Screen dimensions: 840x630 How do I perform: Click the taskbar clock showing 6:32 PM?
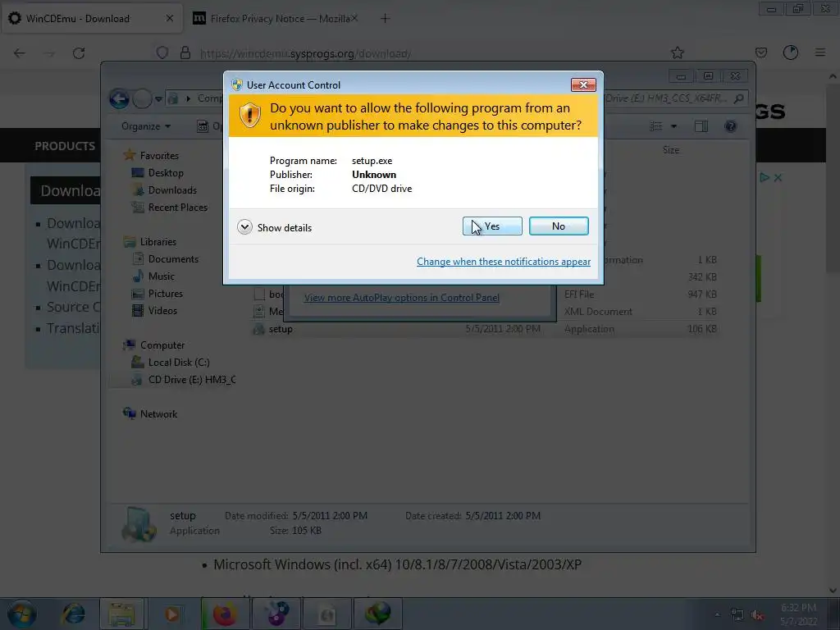pos(799,614)
